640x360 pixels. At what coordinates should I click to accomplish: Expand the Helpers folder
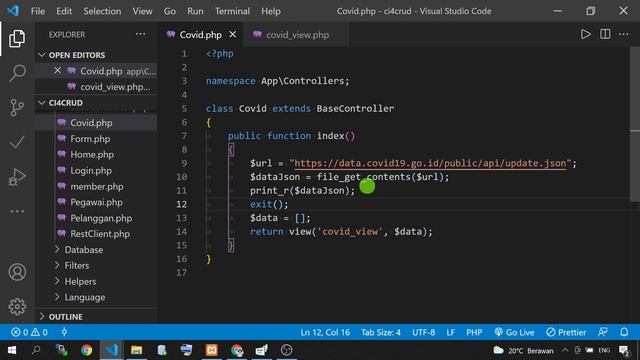click(x=80, y=282)
